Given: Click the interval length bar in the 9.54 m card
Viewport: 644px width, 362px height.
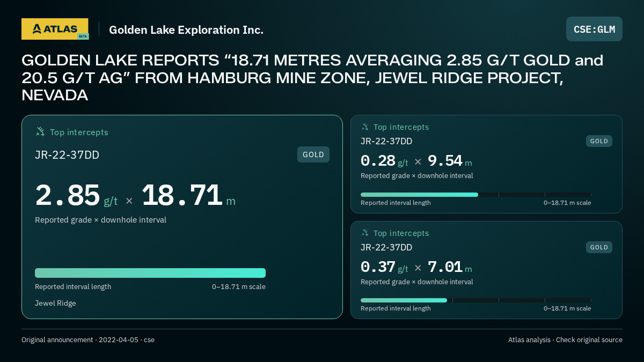Looking at the screenshot, I should pos(475,195).
